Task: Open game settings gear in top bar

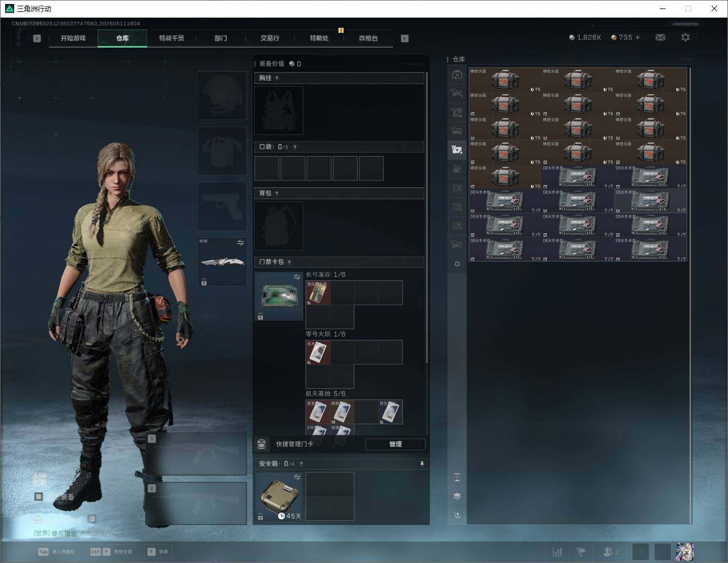Action: tap(685, 37)
